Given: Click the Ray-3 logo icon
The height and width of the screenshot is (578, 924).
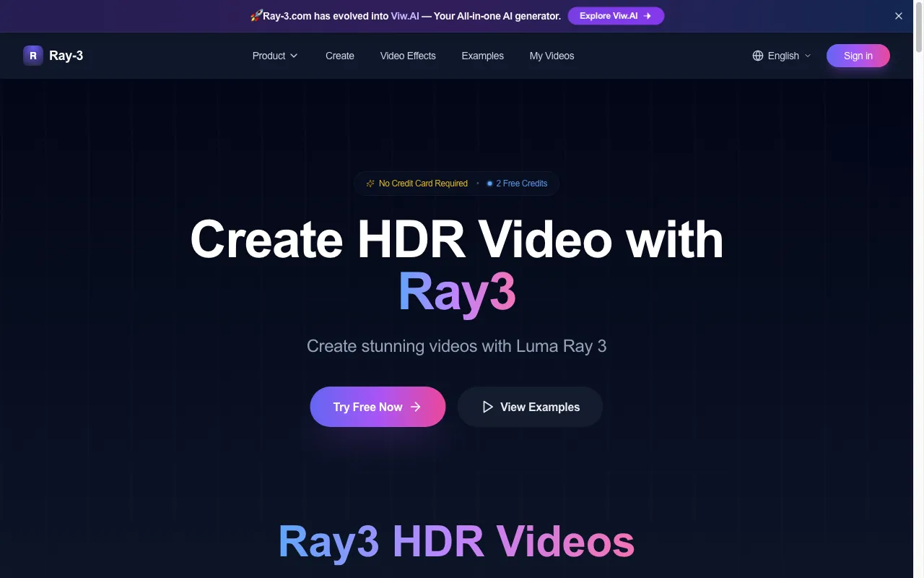Looking at the screenshot, I should [33, 56].
